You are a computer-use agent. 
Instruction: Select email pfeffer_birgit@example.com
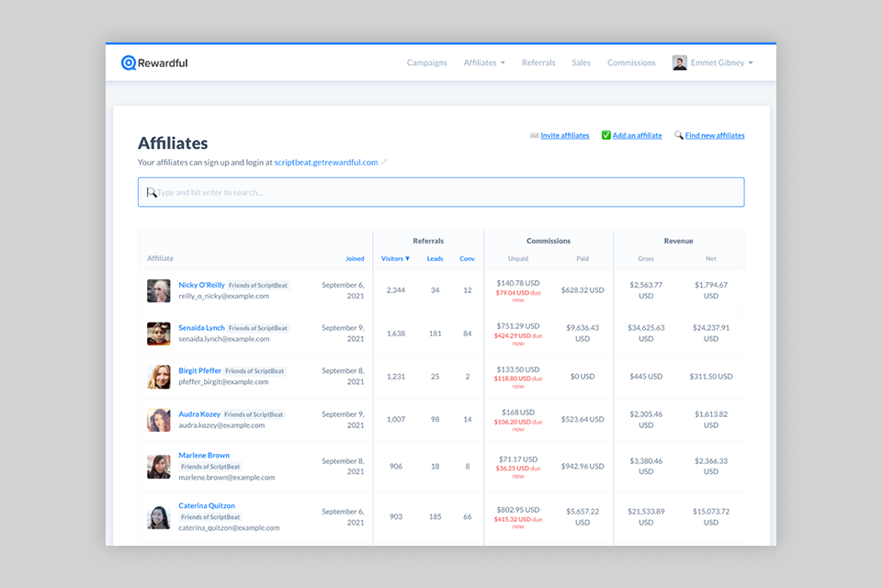[x=223, y=382]
